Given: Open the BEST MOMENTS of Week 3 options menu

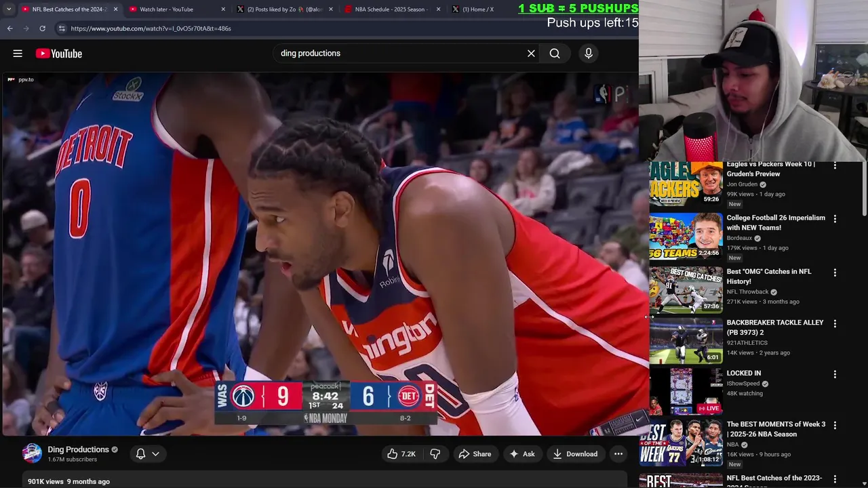Looking at the screenshot, I should [835, 426].
